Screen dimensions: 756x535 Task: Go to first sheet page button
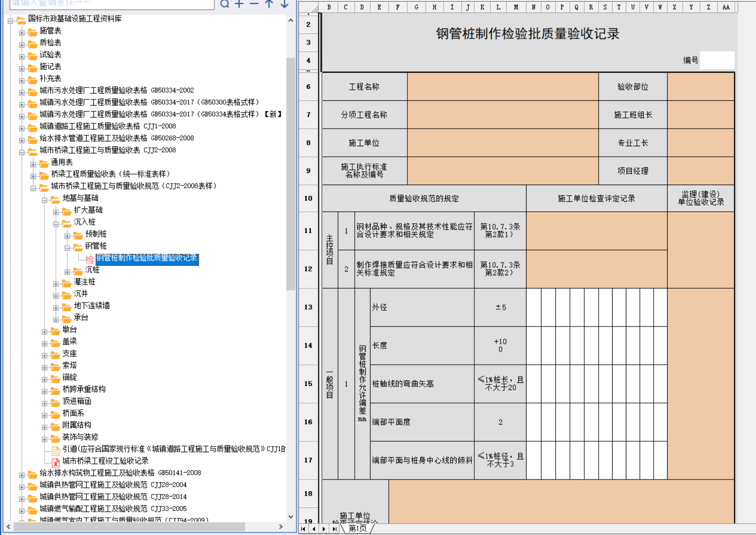303,529
